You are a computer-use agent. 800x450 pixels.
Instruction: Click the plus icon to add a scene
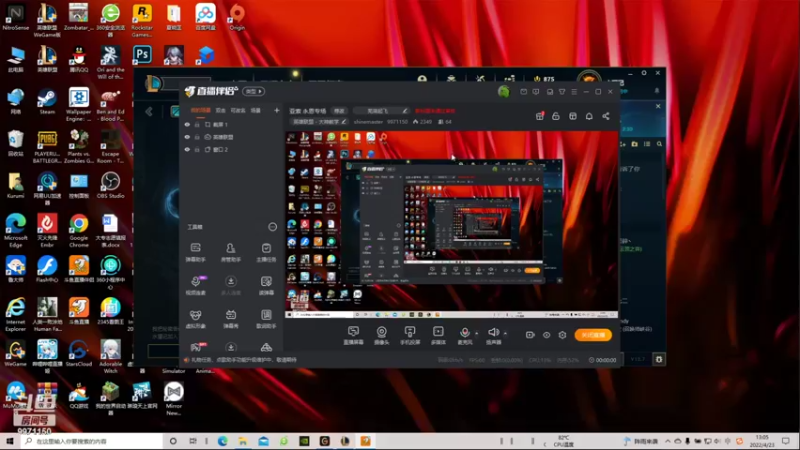tap(277, 110)
